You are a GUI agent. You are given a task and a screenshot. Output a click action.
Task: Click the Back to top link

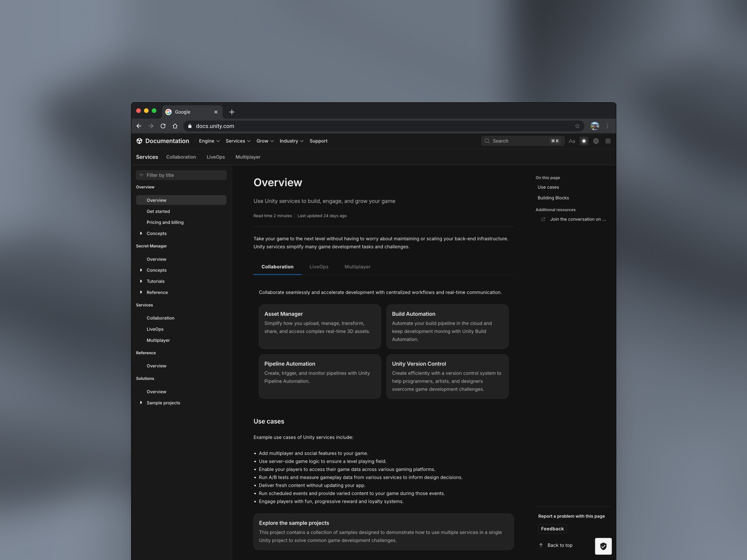tap(559, 545)
